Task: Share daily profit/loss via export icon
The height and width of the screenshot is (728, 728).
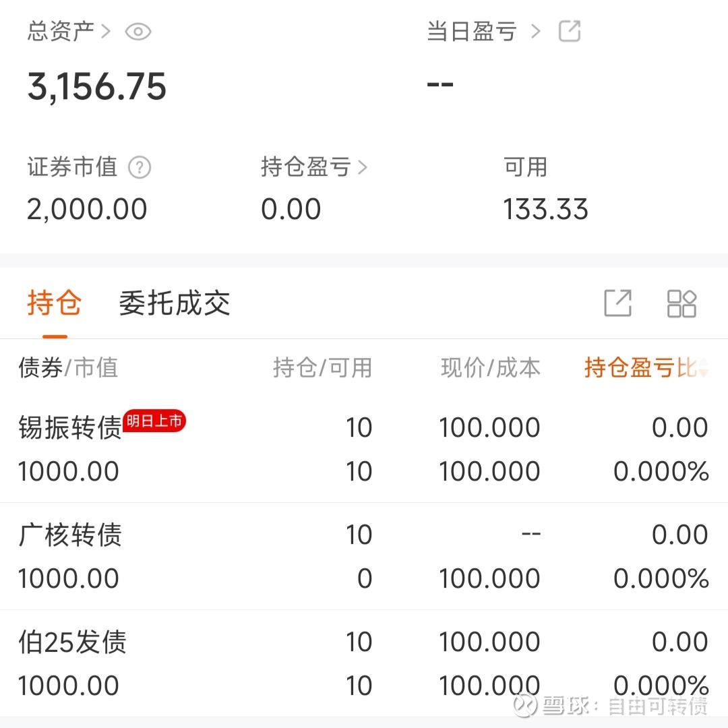Action: tap(569, 32)
